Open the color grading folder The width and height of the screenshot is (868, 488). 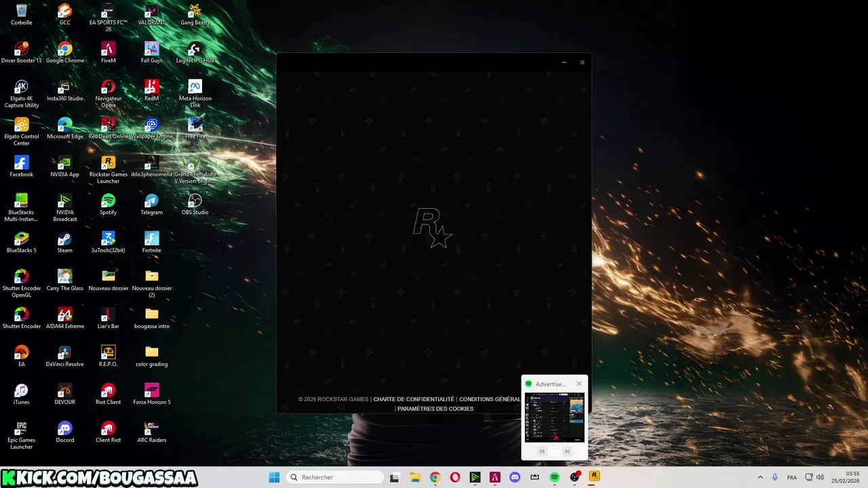[152, 356]
